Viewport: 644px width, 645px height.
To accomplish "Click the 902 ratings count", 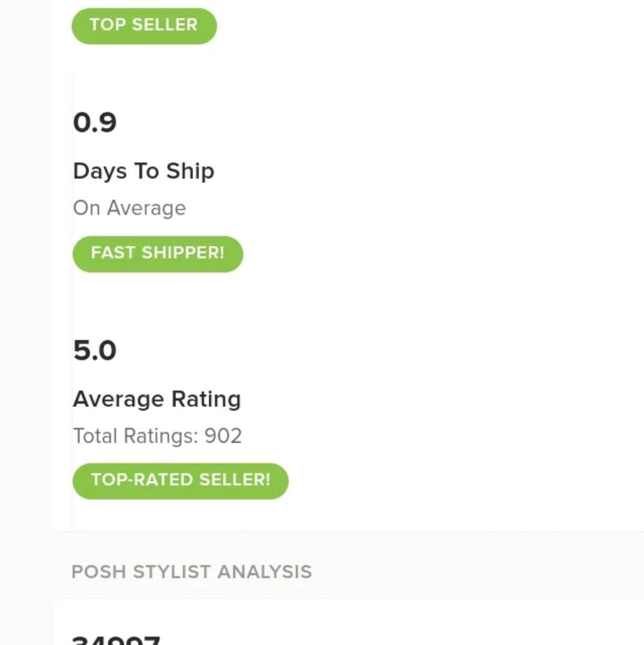I will pos(223,436).
